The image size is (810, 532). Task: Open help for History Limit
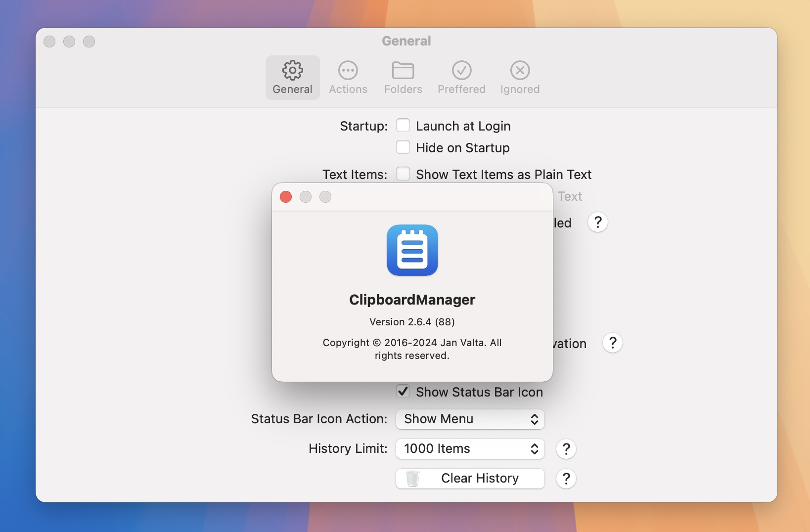[x=566, y=449]
